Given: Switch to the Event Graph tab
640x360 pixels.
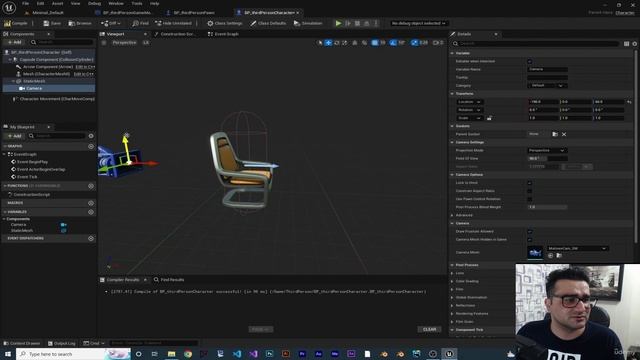Looking at the screenshot, I should coord(223,34).
